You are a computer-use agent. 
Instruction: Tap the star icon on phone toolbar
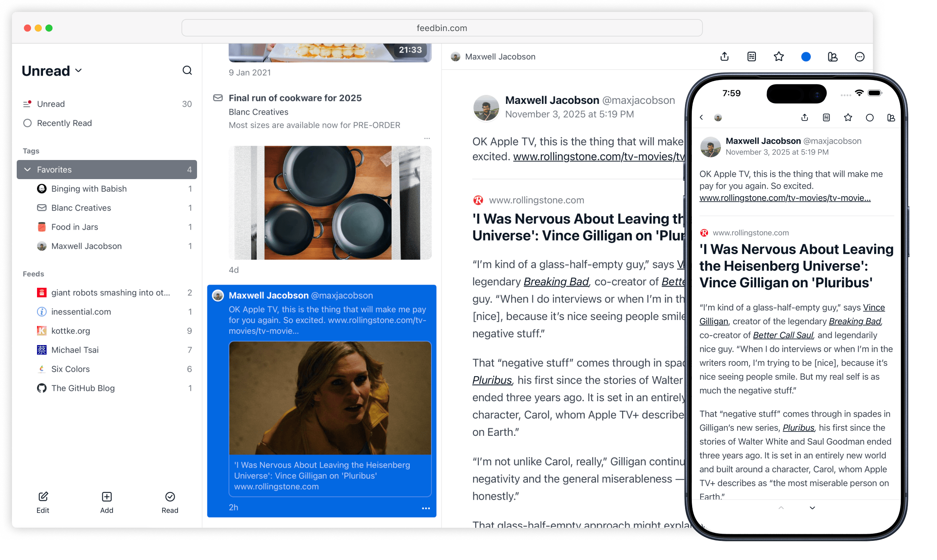pyautogui.click(x=848, y=117)
